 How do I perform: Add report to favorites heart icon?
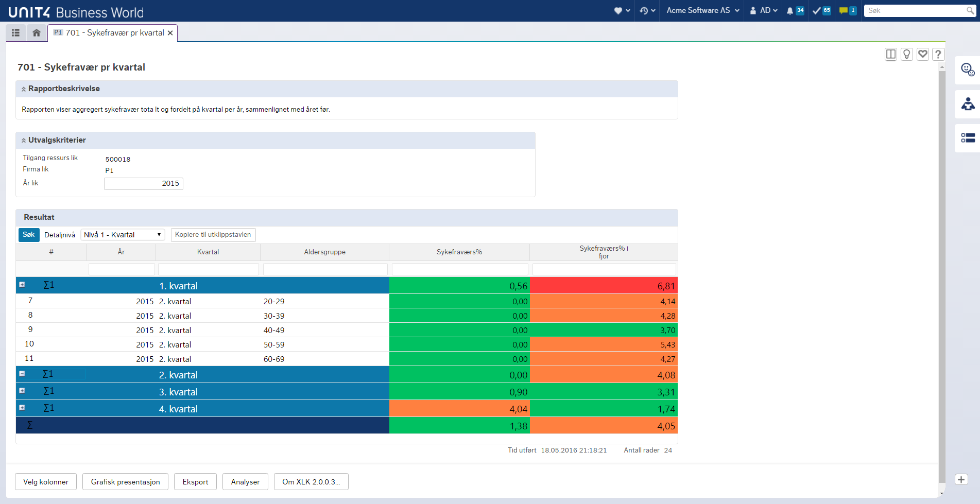point(923,54)
